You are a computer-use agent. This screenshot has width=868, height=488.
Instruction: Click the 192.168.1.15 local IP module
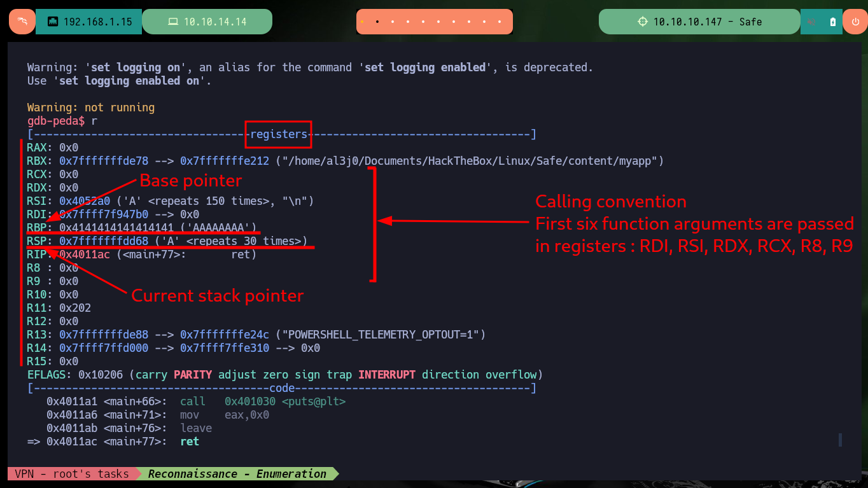(88, 22)
